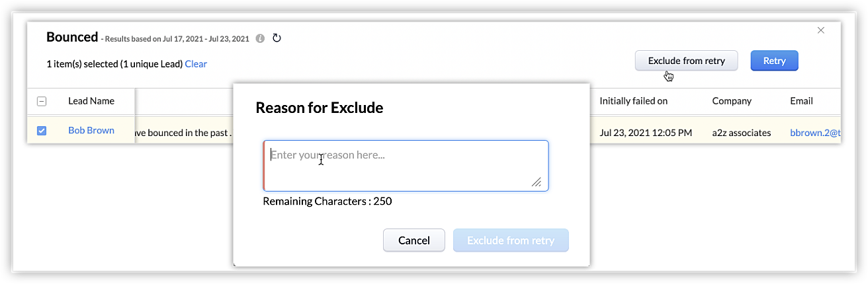The image size is (868, 284).
Task: Toggle the select-all leads checkbox
Action: 42,101
